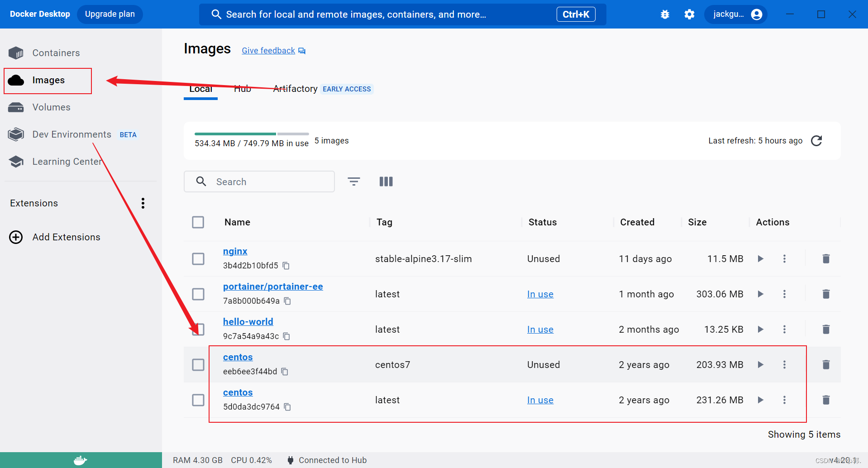Open more actions for hello-world

click(785, 330)
